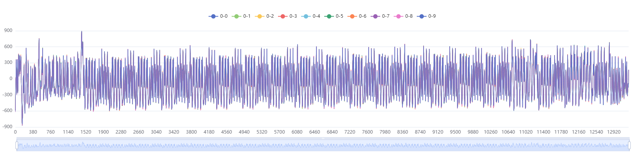Click the pink 0-8 legend marker

click(398, 16)
